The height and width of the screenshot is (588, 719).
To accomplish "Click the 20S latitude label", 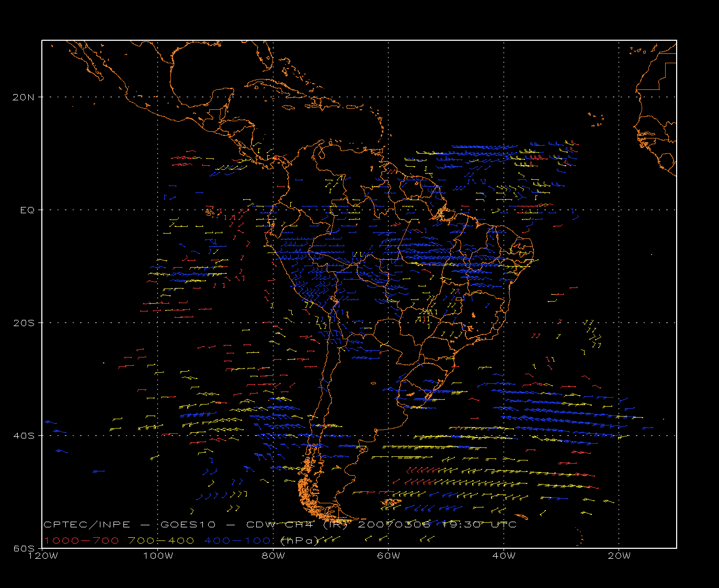I will click(x=24, y=323).
